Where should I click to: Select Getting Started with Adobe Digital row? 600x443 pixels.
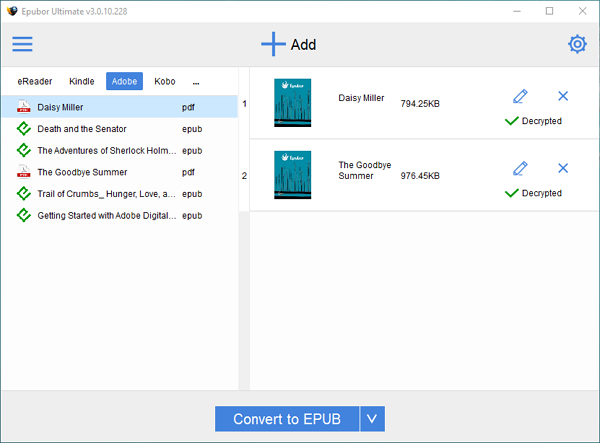[119, 215]
